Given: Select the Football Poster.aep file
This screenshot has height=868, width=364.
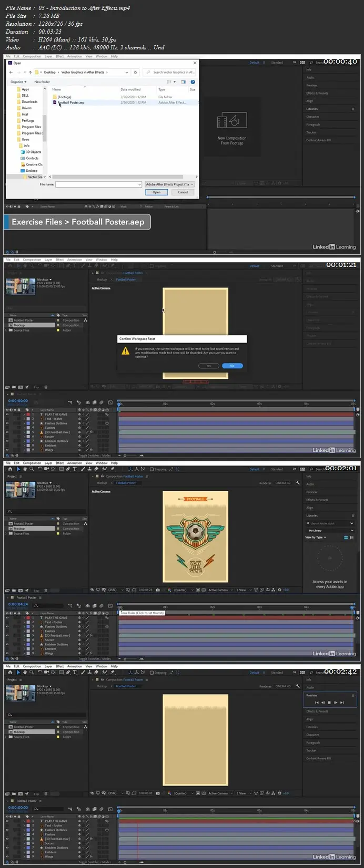Looking at the screenshot, I should tap(71, 102).
